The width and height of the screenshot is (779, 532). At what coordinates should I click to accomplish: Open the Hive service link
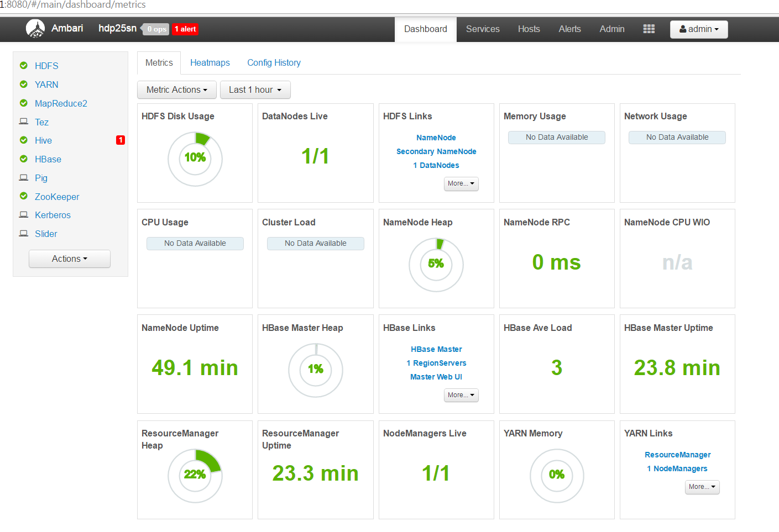pyautogui.click(x=43, y=140)
